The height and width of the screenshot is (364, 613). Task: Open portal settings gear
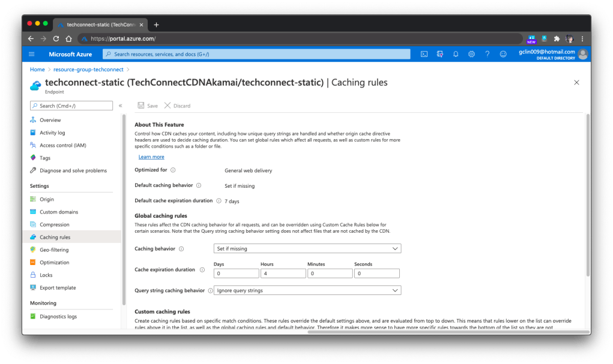(471, 54)
